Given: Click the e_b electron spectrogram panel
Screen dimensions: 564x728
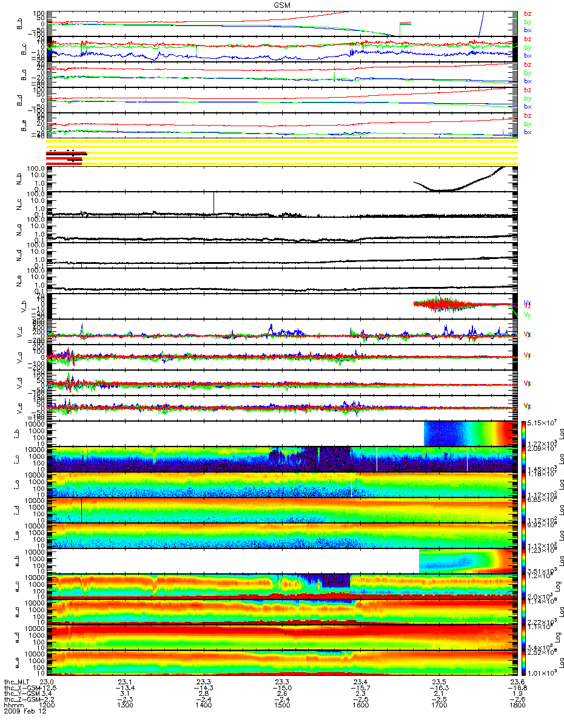Looking at the screenshot, I should pos(283,561).
